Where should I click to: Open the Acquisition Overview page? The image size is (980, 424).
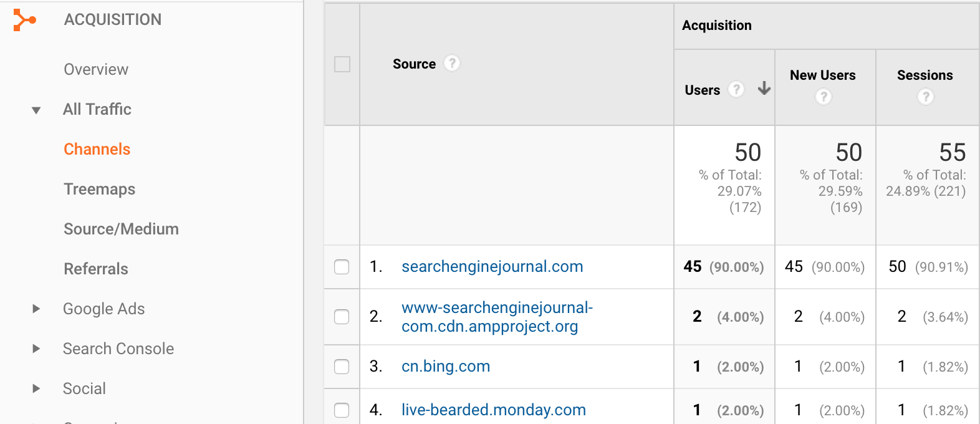(x=96, y=69)
